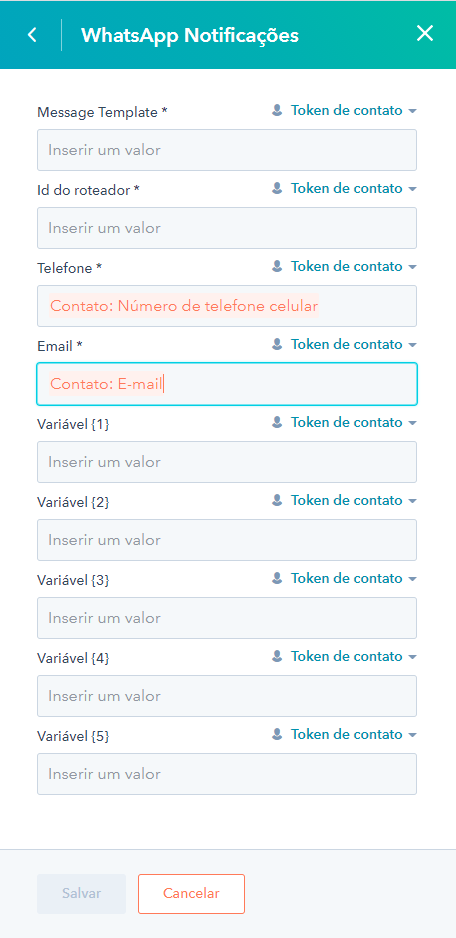This screenshot has height=938, width=456.
Task: Open Token de contato dropdown for Email
Action: pyautogui.click(x=353, y=344)
